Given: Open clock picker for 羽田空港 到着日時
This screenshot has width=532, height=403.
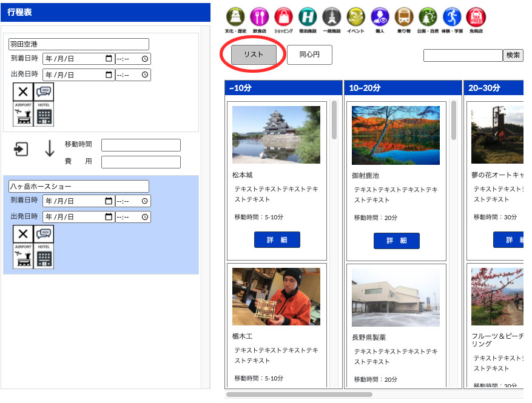Looking at the screenshot, I should (x=145, y=59).
